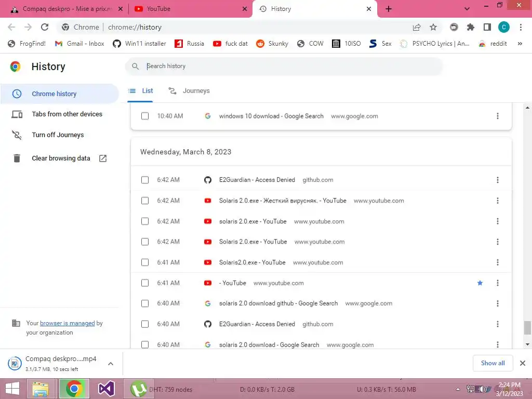Toggle the side panel icon
This screenshot has height=399, width=532.
(x=487, y=27)
